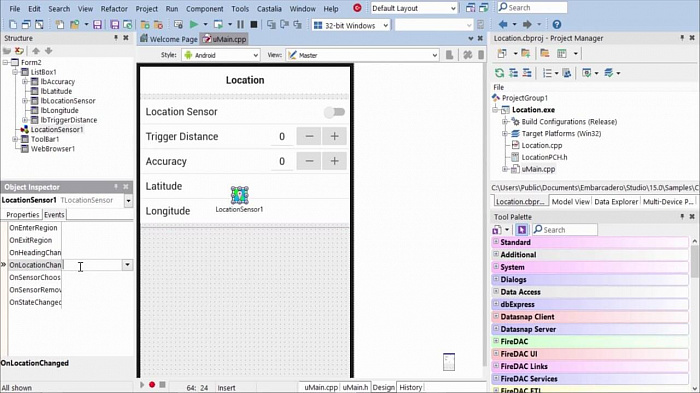The image size is (700, 393).
Task: Switch to the Welcome Page tab
Action: [x=169, y=39]
